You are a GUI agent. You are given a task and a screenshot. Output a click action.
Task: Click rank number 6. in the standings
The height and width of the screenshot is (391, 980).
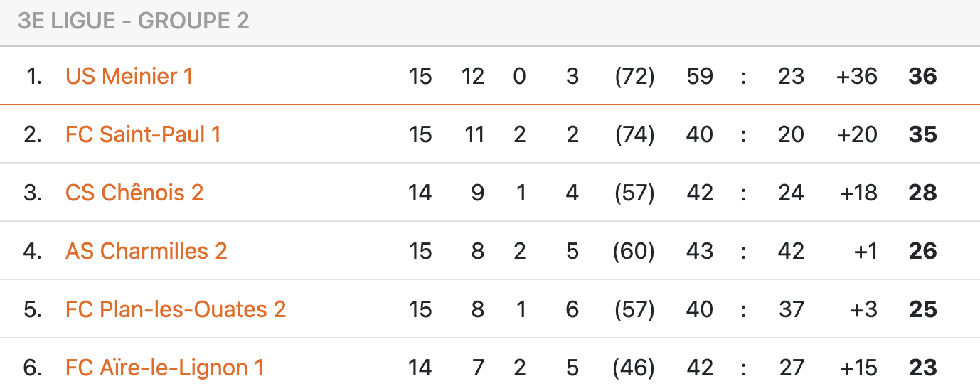tap(33, 368)
